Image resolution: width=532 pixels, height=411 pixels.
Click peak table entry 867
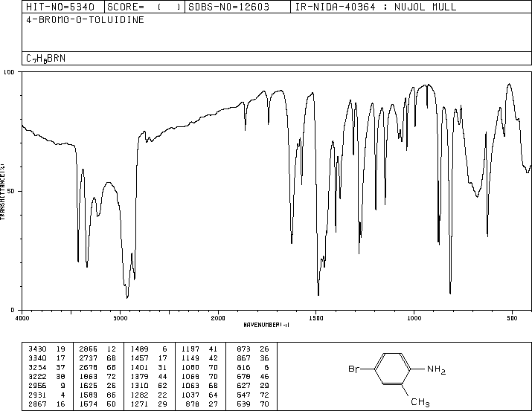point(243,358)
